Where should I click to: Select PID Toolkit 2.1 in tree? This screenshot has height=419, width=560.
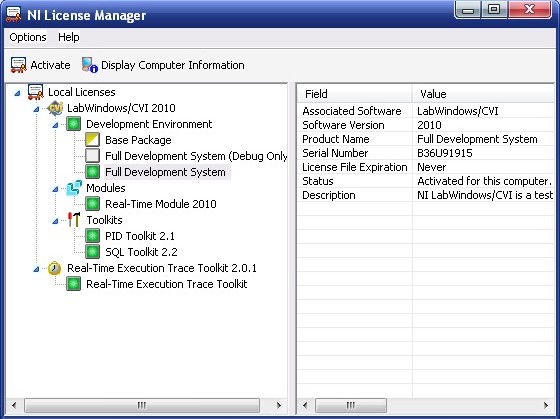(140, 236)
